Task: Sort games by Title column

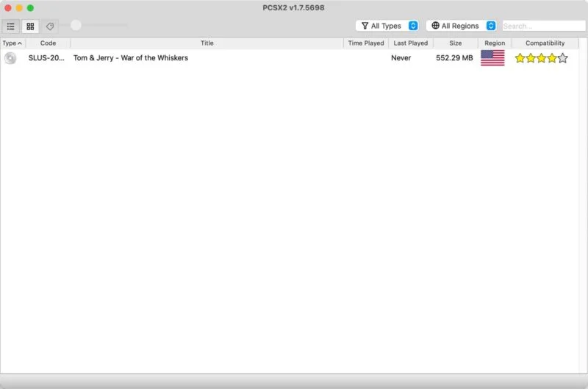Action: (207, 43)
